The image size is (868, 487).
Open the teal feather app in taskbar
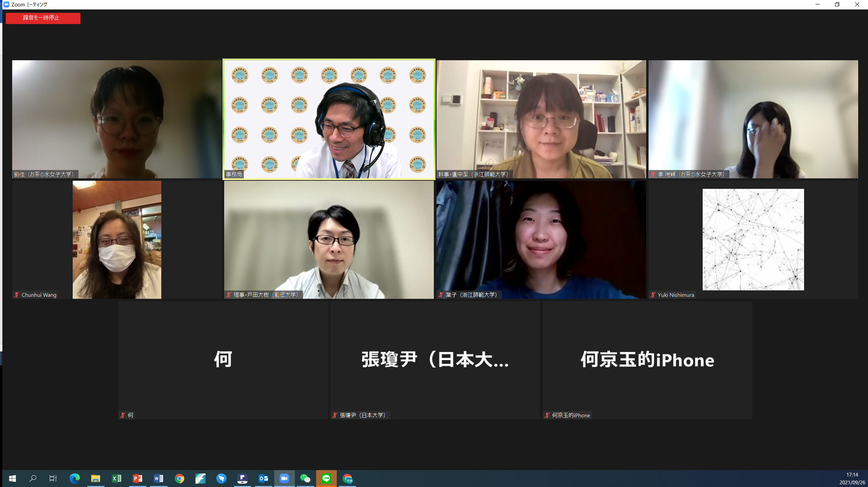coord(200,479)
